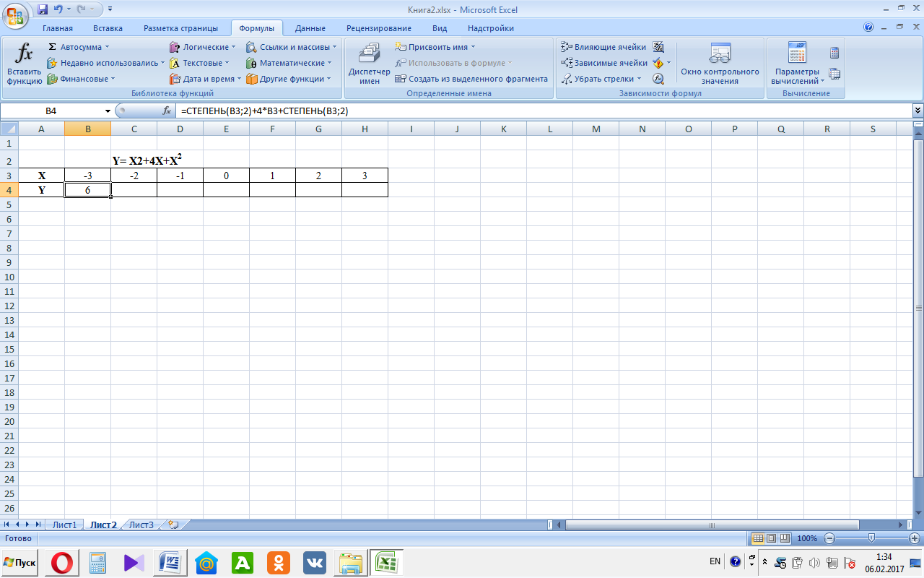Click Влияющие ячейки trace precedents
Screen dimensions: 924x578
[x=604, y=47]
